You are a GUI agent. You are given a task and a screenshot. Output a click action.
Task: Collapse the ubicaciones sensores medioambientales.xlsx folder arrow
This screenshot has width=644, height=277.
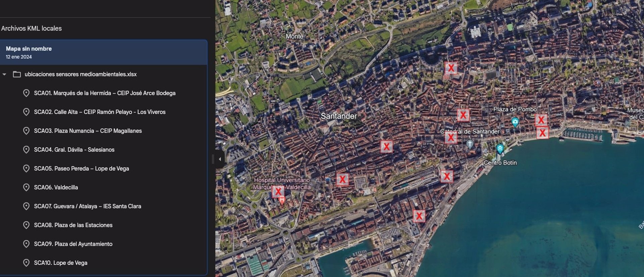click(4, 74)
